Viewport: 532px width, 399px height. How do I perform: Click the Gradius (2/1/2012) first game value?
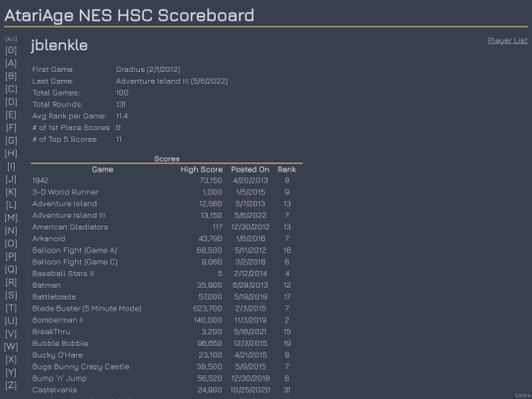[148, 69]
